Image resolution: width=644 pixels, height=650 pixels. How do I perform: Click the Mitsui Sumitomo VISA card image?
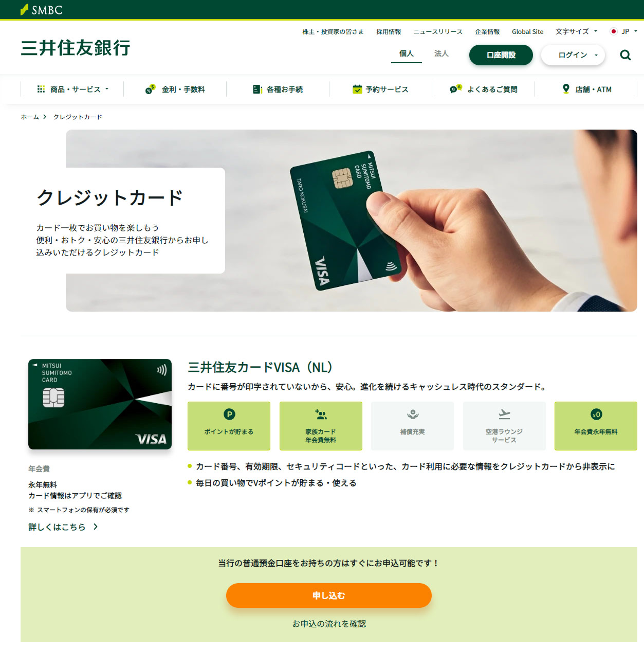(100, 404)
